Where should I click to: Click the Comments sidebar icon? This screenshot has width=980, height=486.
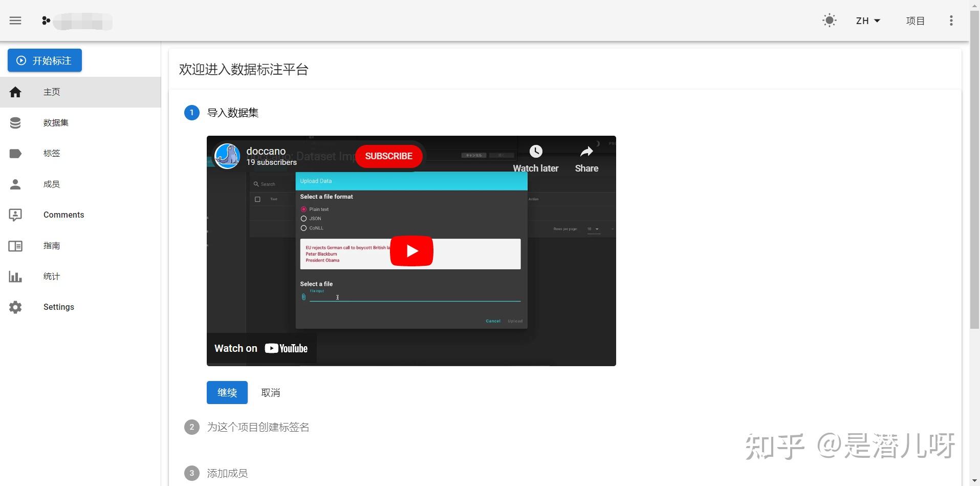tap(15, 215)
